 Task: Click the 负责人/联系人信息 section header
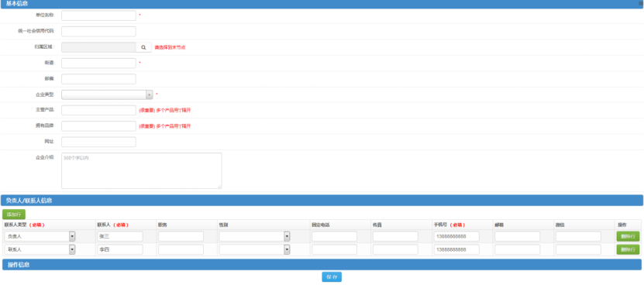tap(322, 201)
